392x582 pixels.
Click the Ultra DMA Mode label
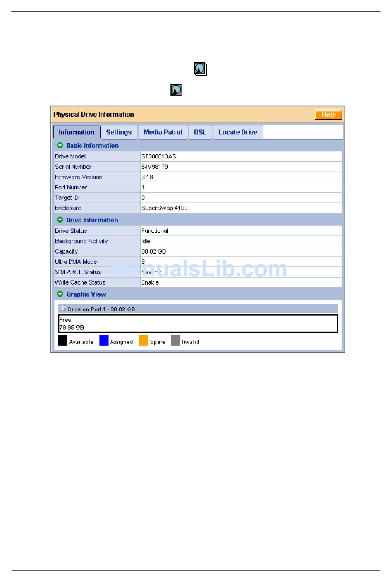coord(76,262)
